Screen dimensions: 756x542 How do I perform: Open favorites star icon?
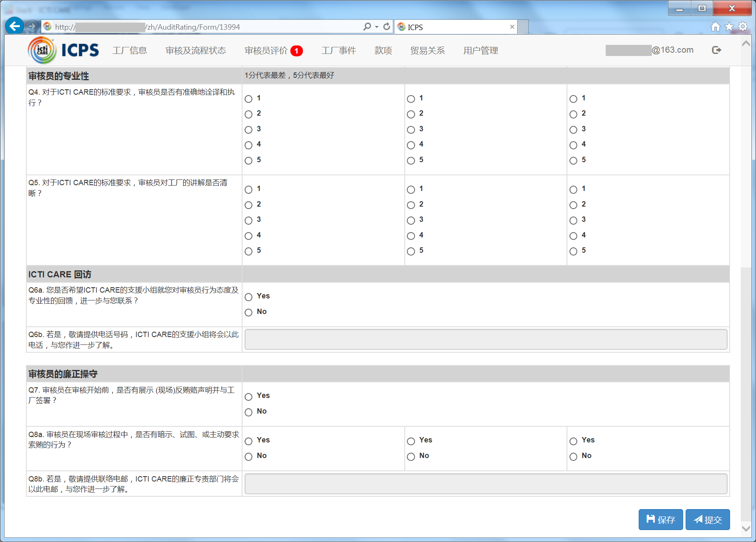tap(729, 27)
